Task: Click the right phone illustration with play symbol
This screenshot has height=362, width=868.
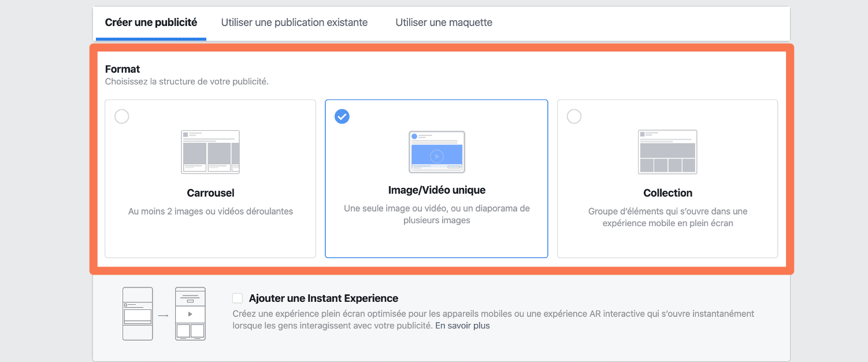Action: (190, 313)
